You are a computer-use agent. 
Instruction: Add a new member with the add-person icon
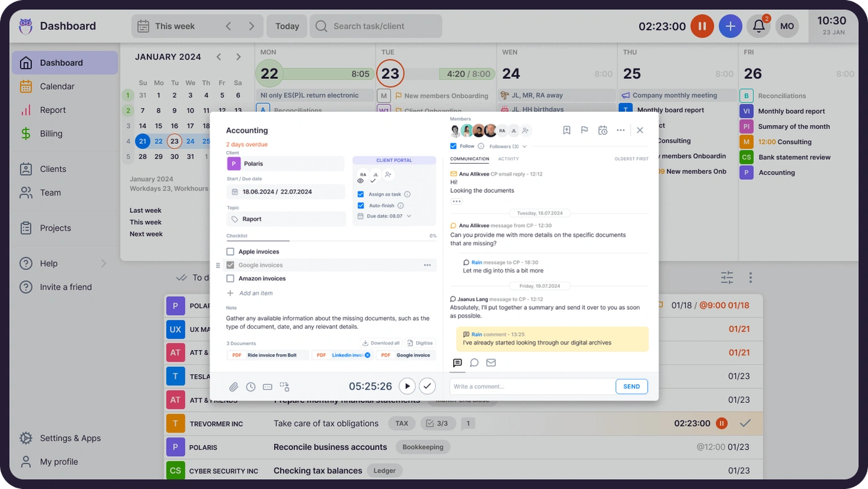coord(524,130)
